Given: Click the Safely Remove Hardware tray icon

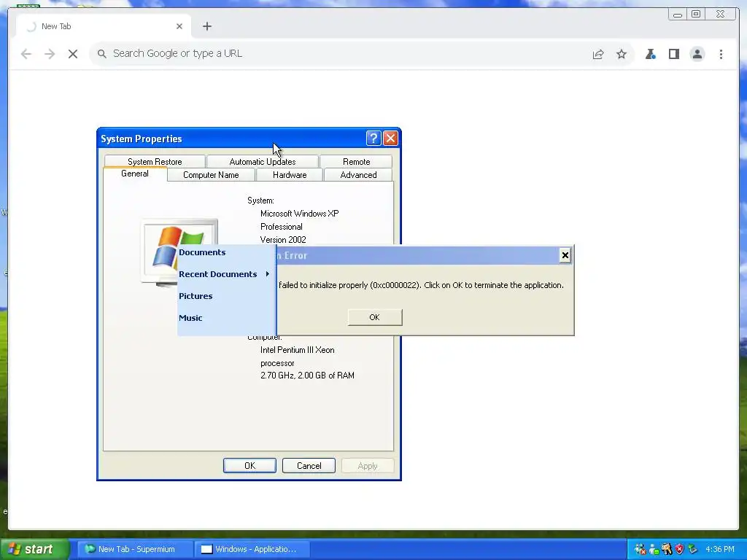Looking at the screenshot, I should tap(692, 549).
